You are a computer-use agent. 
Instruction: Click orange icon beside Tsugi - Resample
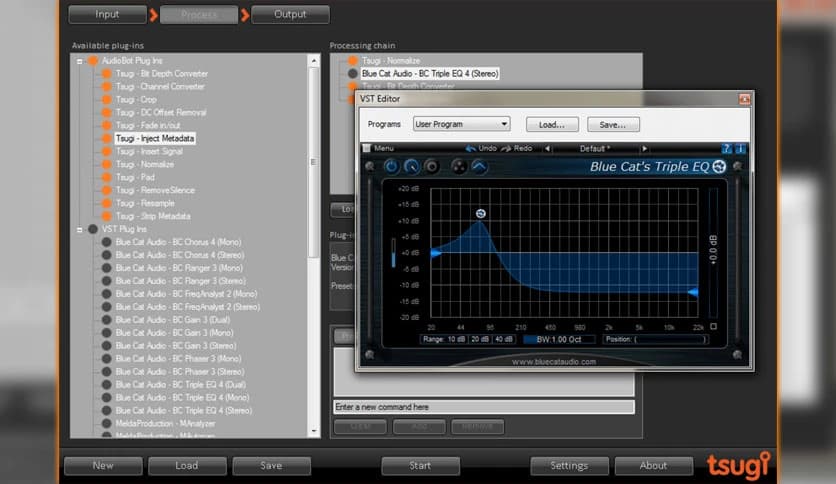[x=106, y=203]
